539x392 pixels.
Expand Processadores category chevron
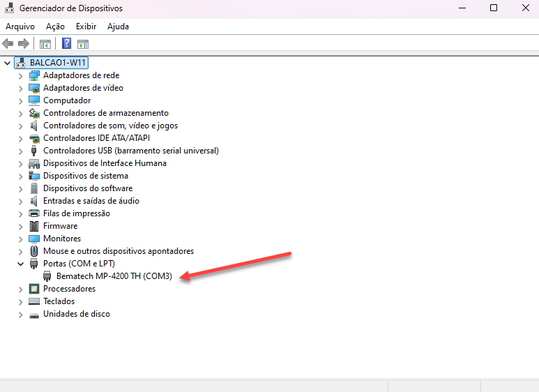[21, 289]
